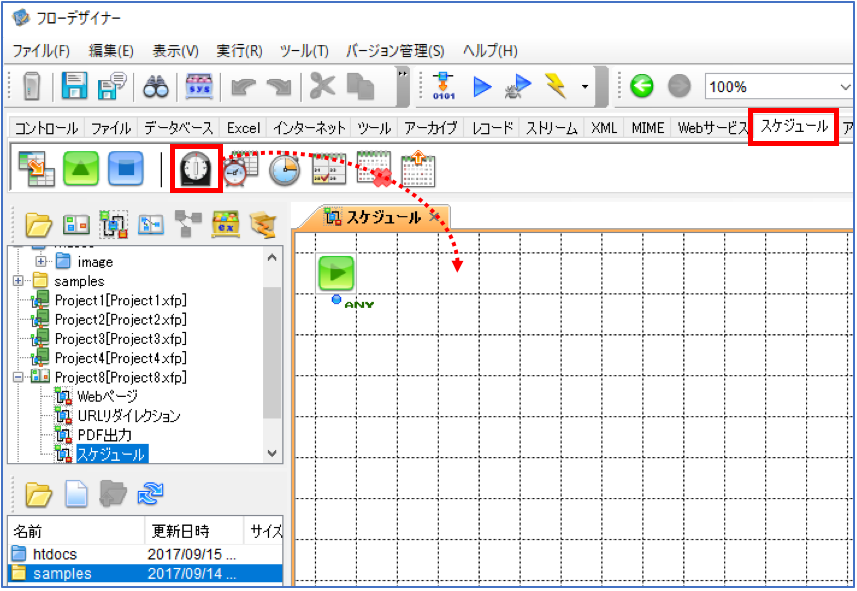Click the green back arrow button
The width and height of the screenshot is (857, 591).
[x=642, y=86]
